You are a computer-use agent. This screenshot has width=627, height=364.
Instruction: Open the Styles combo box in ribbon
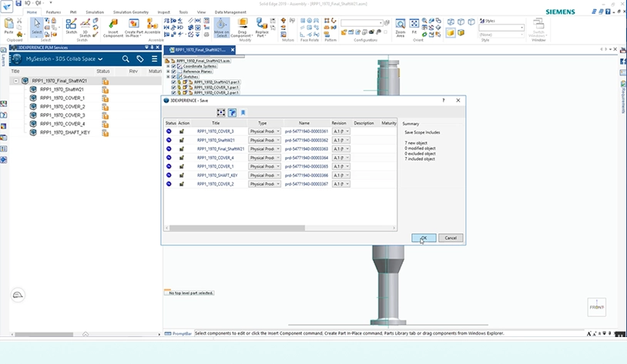[501, 28]
